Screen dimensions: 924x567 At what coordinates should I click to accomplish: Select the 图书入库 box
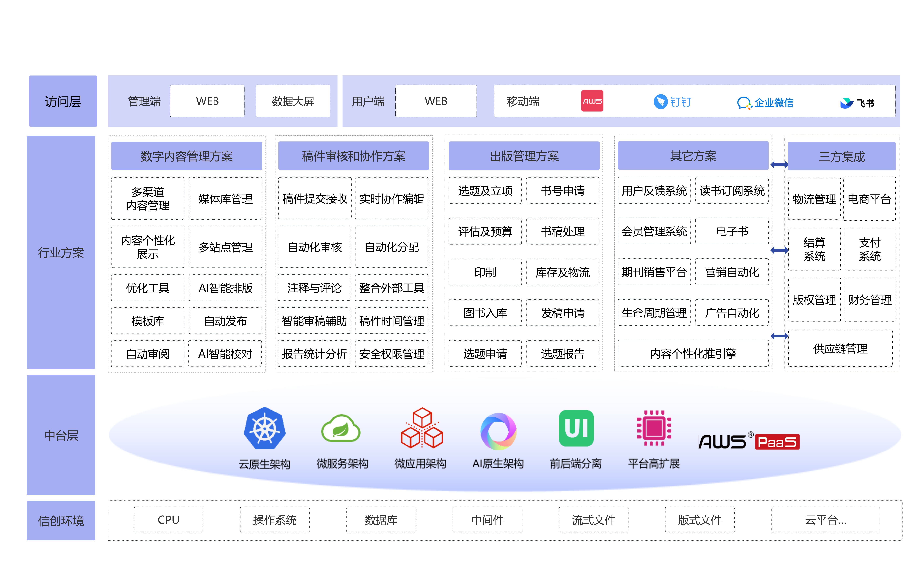pos(485,313)
